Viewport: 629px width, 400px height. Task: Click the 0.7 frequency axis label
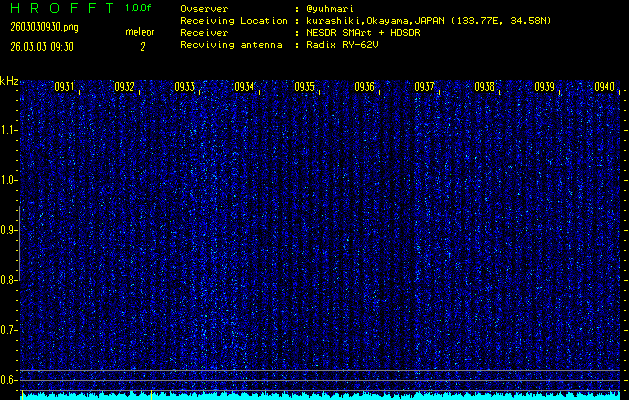pos(9,330)
